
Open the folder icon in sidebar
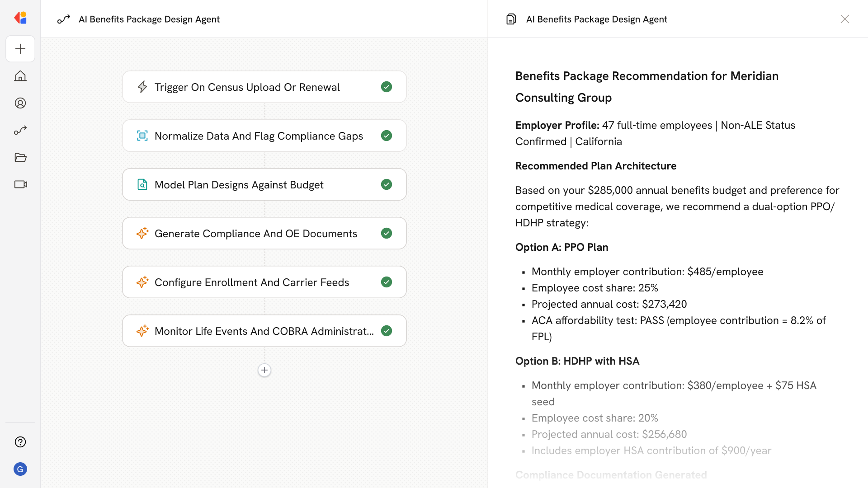pyautogui.click(x=20, y=157)
